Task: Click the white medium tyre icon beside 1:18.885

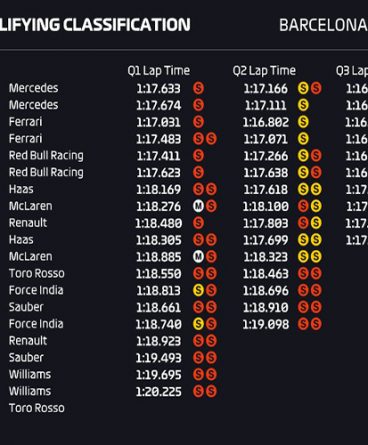Action: [x=198, y=256]
